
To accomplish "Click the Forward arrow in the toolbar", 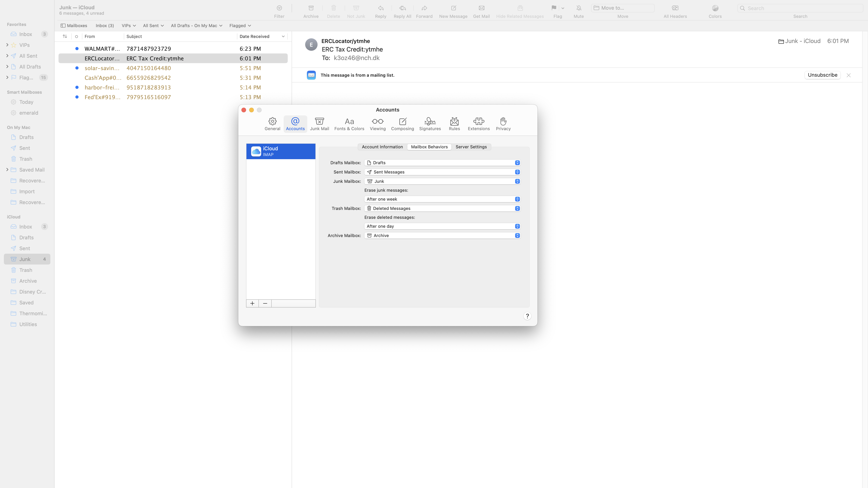I will click(424, 8).
